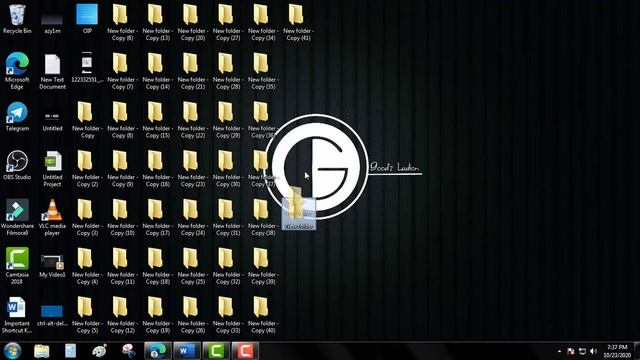Select folder New folder - Copy (24)

[x=193, y=217]
